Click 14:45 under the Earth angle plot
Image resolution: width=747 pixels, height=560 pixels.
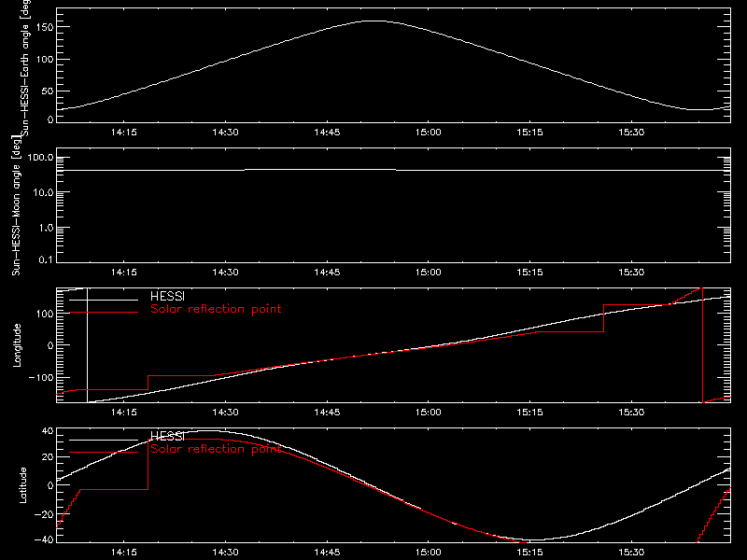click(327, 133)
